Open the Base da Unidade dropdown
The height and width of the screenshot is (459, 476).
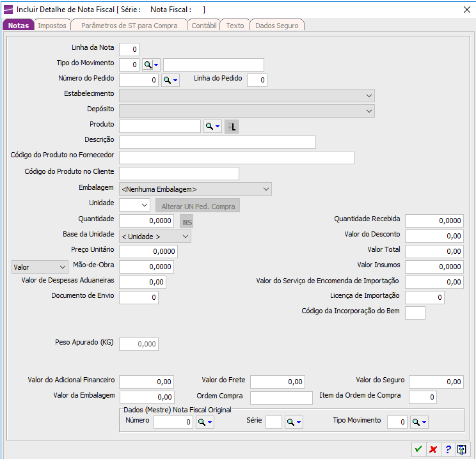[x=155, y=237]
